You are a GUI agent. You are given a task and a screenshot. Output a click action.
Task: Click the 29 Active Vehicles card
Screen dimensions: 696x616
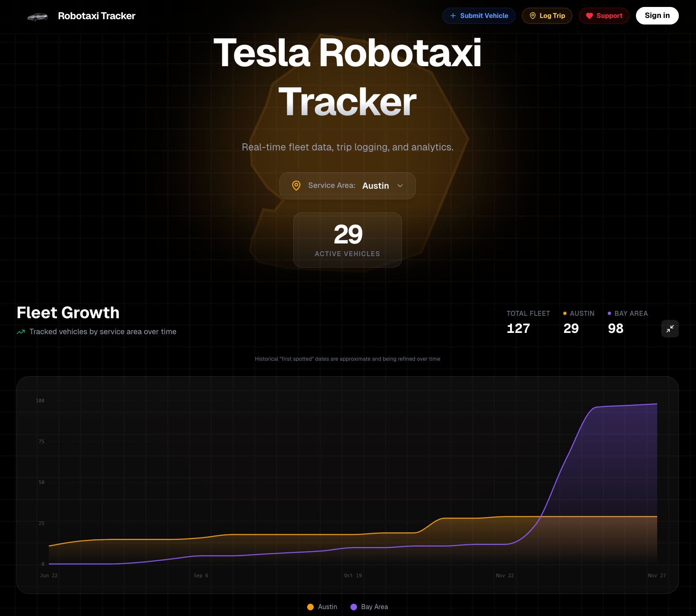point(348,240)
